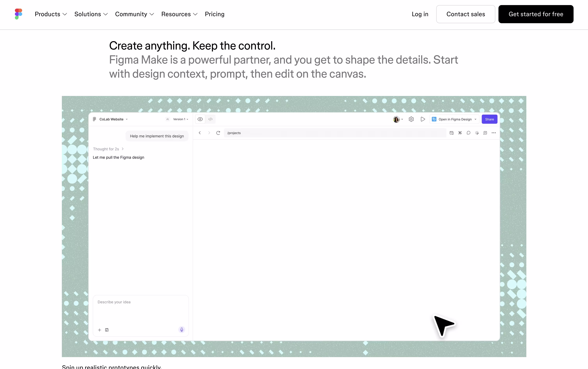Click the /projects URL address field

click(x=335, y=133)
